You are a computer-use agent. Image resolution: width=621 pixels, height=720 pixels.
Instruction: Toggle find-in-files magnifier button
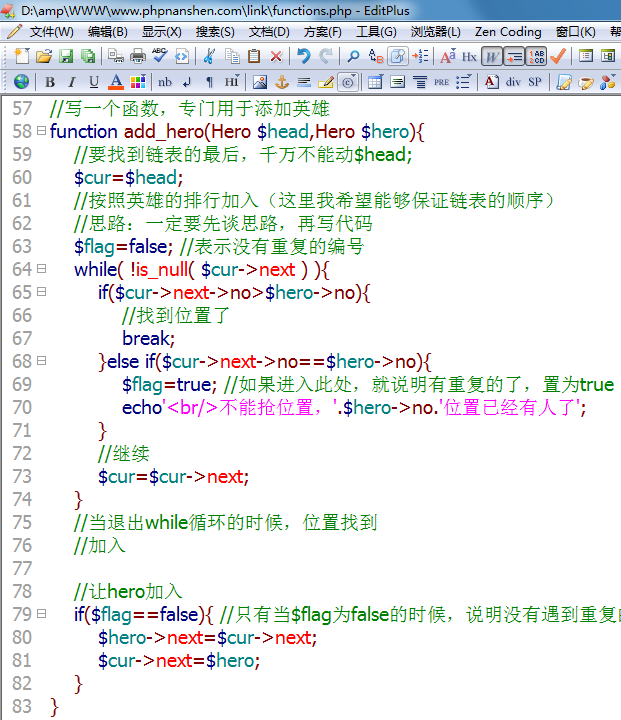tap(398, 56)
